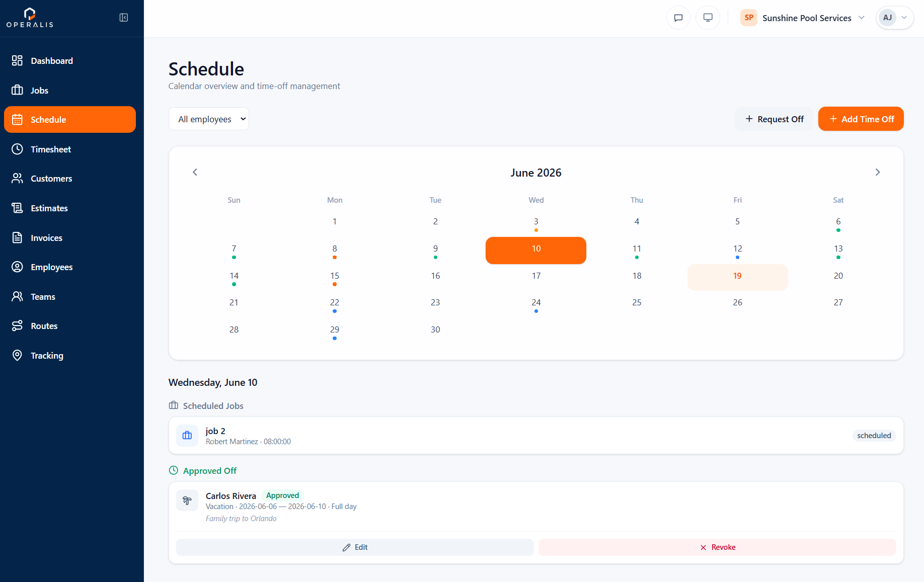Viewport: 924px width, 582px height.
Task: Go to Invoices page
Action: coord(70,237)
